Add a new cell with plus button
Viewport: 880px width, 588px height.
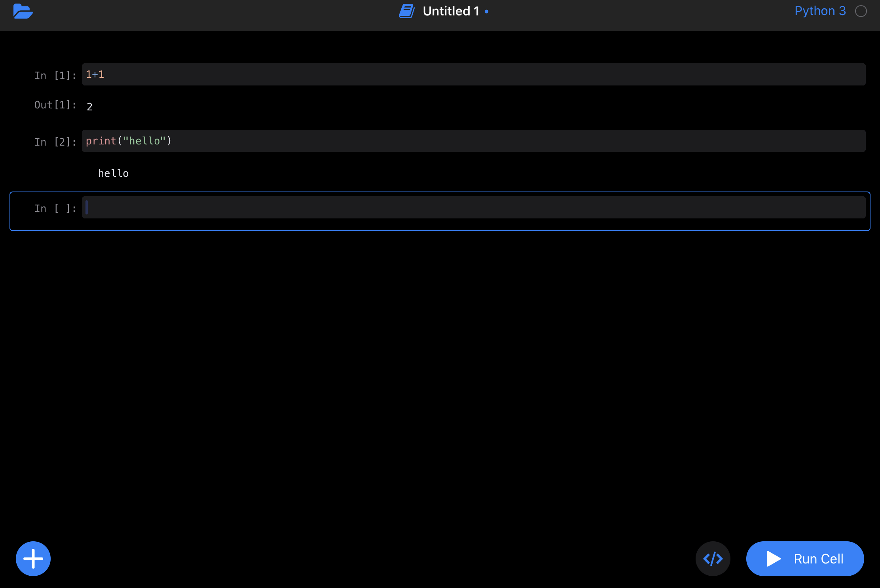[x=33, y=558]
